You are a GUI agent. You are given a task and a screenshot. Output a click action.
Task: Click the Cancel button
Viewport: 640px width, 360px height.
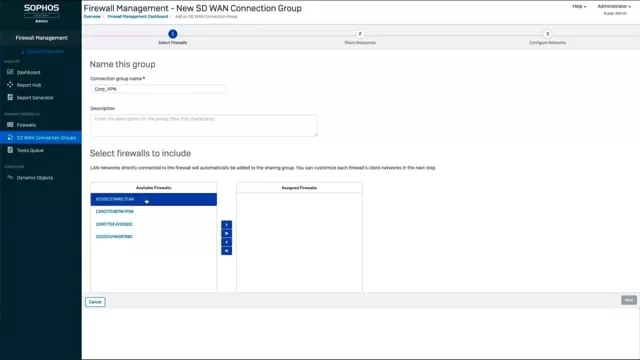95,302
